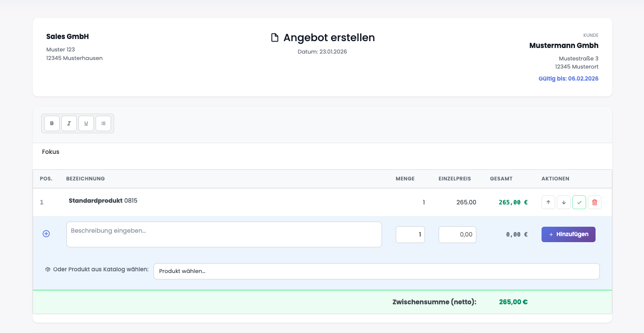This screenshot has height=333, width=644.
Task: Toggle bold text formatting
Action: (x=52, y=123)
